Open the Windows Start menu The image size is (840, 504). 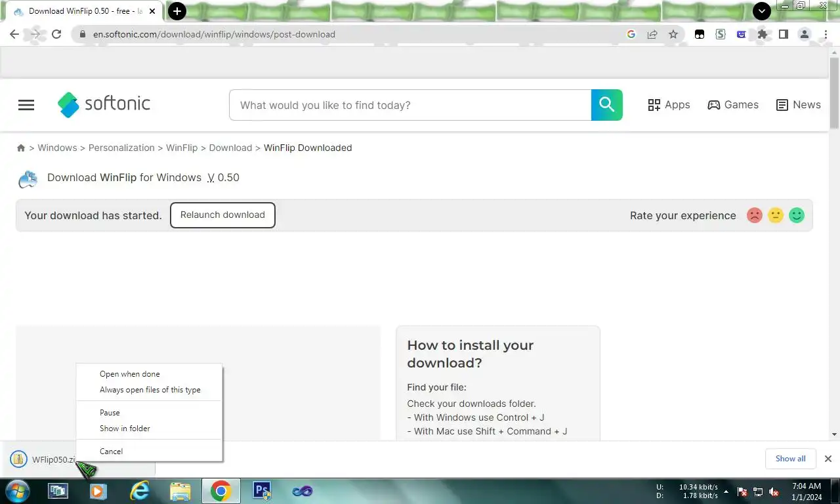pos(18,491)
